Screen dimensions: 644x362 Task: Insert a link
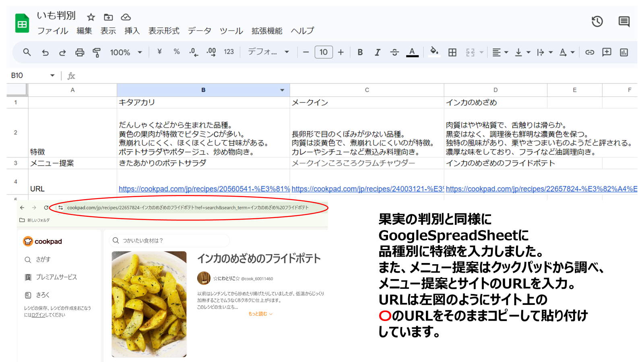(x=590, y=52)
